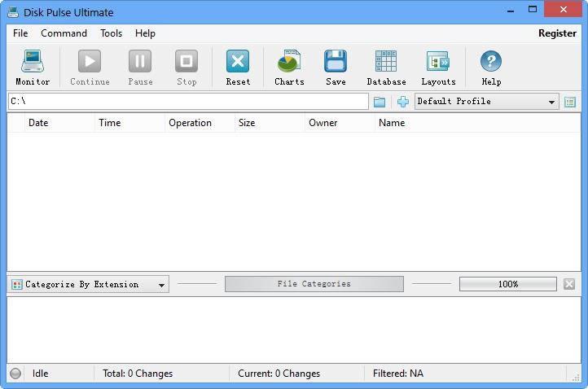Click the Disk Pulse title bar icon
The height and width of the screenshot is (389, 588).
[x=13, y=12]
